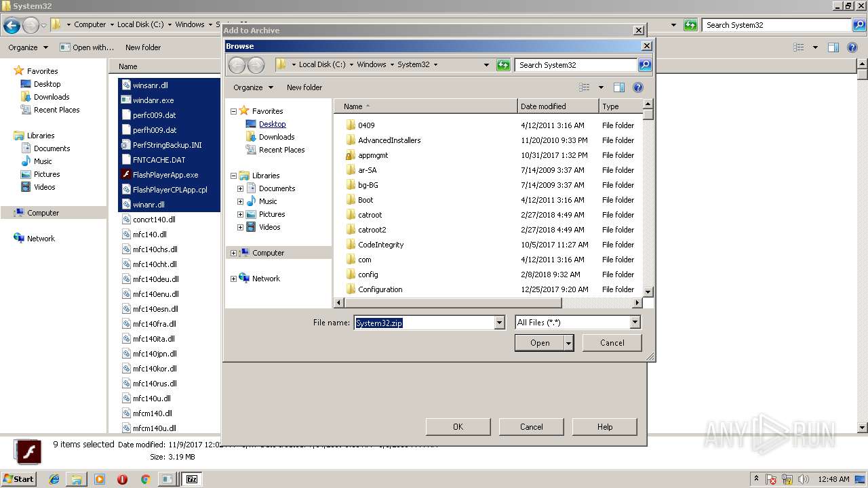The height and width of the screenshot is (488, 868).
Task: Click the Search System32 box in Browse dialog
Action: [x=576, y=65]
